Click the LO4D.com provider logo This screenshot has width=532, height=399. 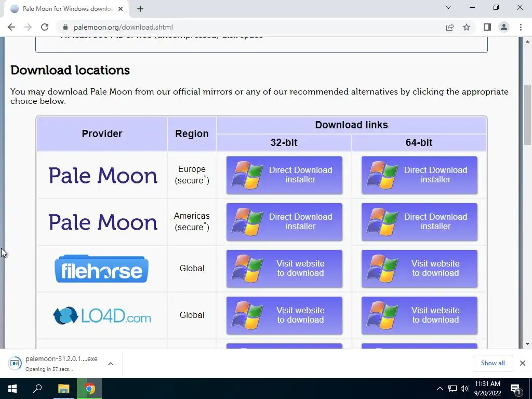(102, 315)
